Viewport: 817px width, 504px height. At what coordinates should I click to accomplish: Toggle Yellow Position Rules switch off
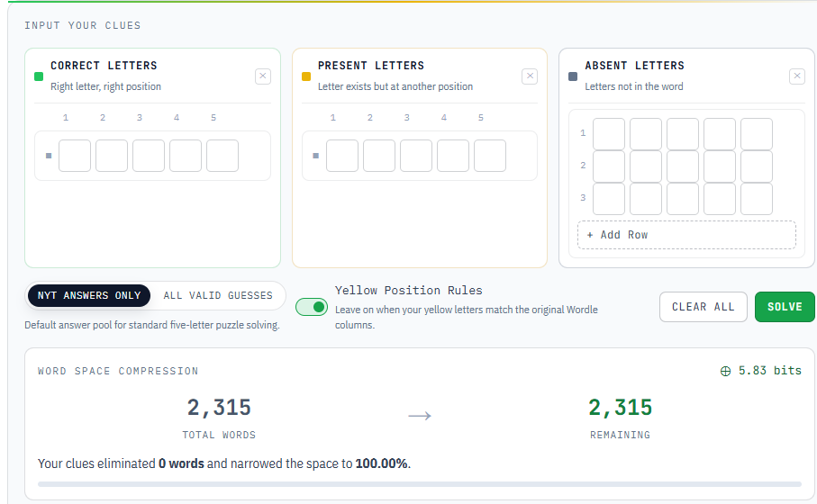click(x=312, y=307)
